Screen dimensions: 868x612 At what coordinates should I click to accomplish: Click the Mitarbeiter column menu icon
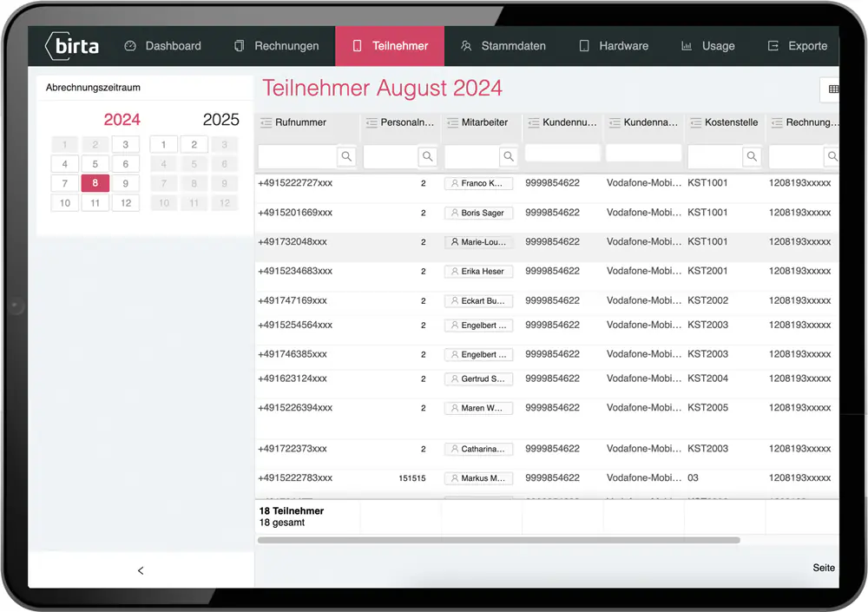click(x=452, y=122)
